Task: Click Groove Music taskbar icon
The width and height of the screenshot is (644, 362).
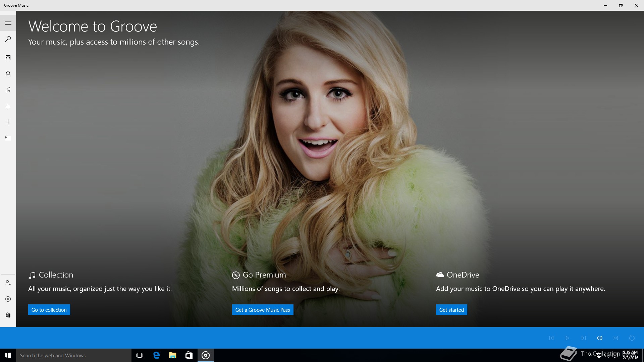Action: click(x=206, y=355)
